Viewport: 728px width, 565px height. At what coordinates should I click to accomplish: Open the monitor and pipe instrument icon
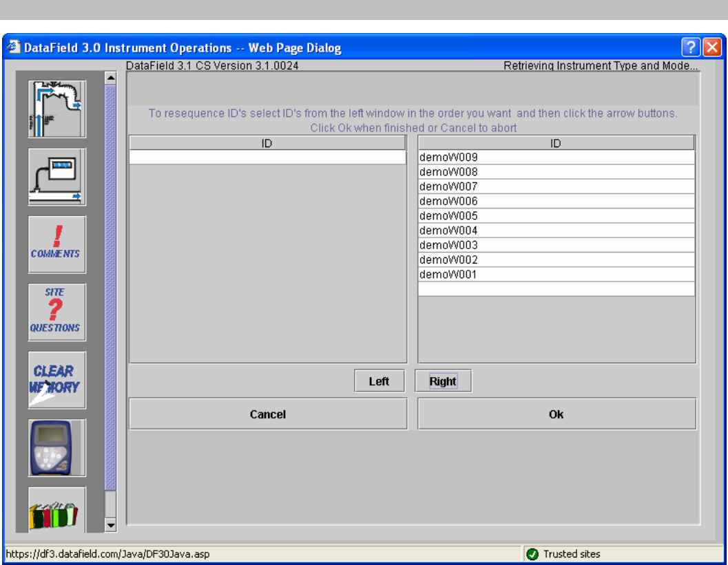point(57,177)
